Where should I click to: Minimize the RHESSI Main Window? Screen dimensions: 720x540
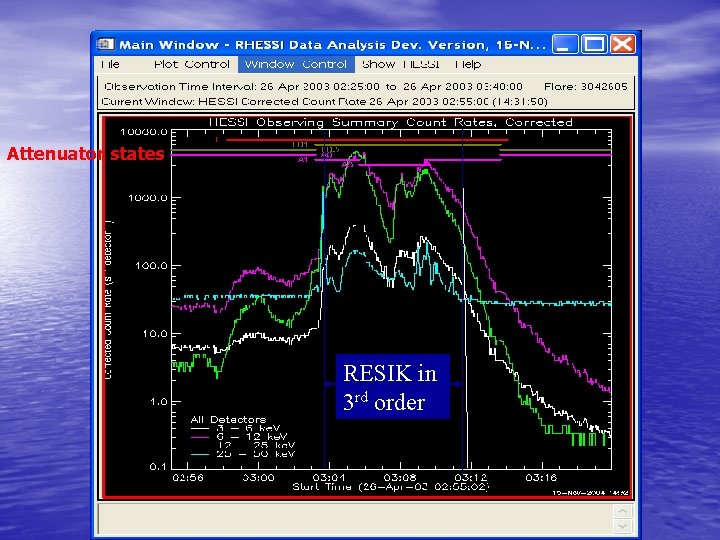(565, 45)
